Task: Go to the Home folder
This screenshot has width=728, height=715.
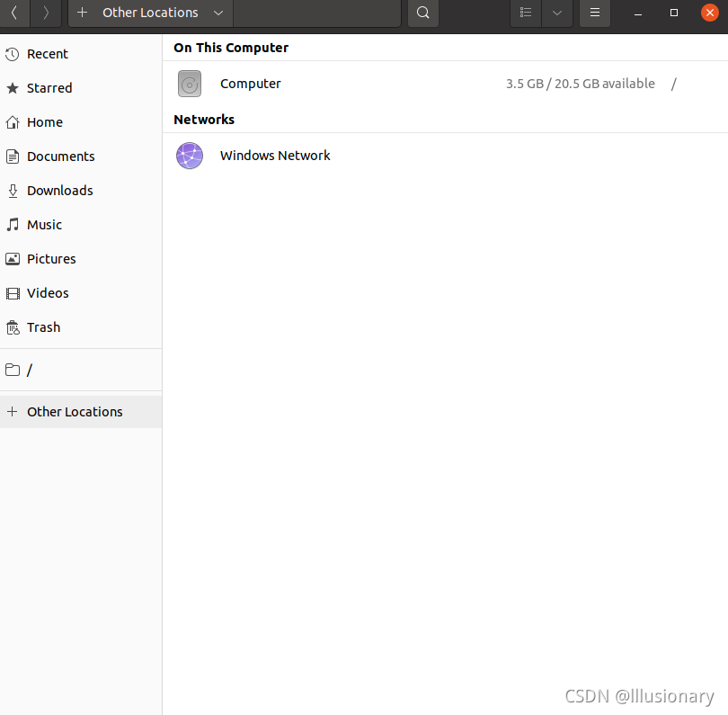Action: pyautogui.click(x=46, y=121)
